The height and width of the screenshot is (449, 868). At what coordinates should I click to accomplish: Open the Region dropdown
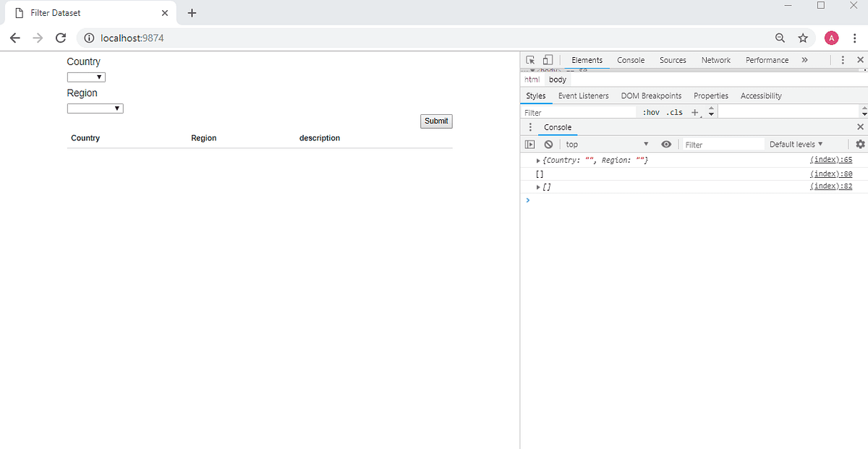[95, 108]
